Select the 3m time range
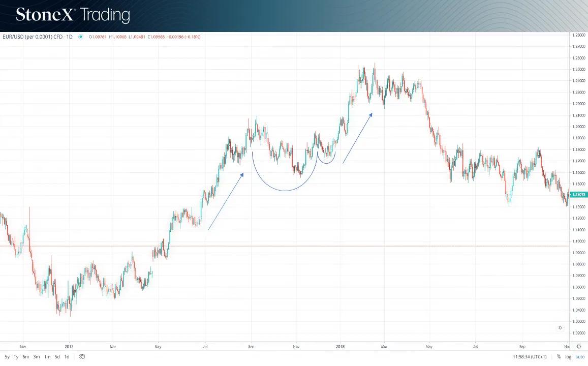 (x=37, y=357)
